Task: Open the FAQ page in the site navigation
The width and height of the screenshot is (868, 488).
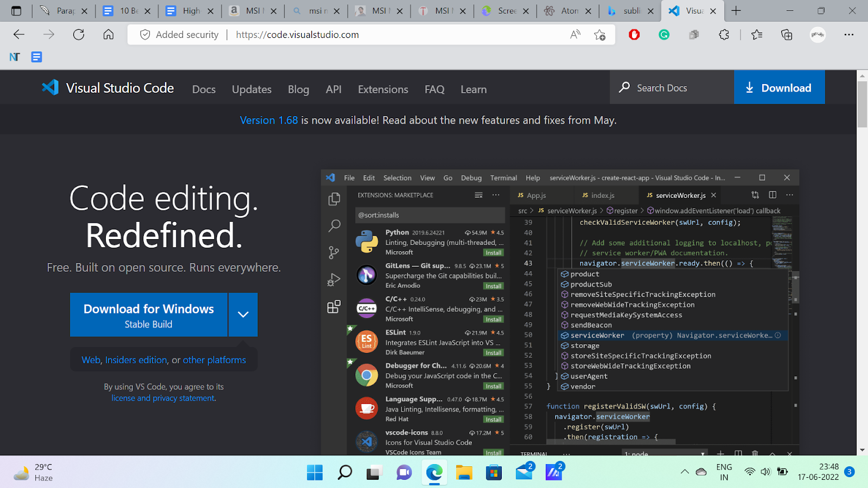Action: pos(435,89)
